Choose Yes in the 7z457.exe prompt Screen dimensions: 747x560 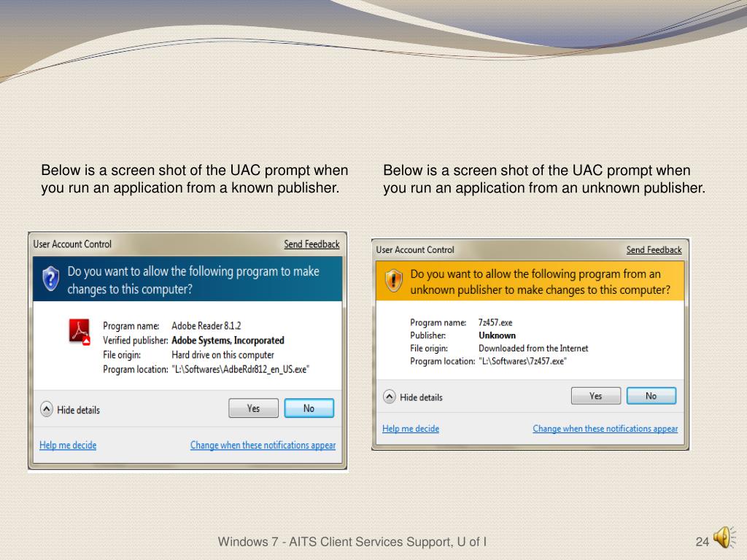[595, 396]
